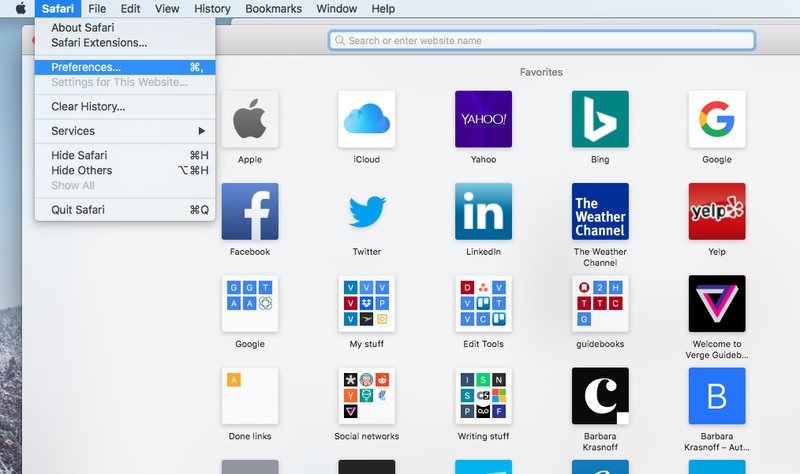Click the search magnifier in address bar
800x474 pixels.
point(340,40)
